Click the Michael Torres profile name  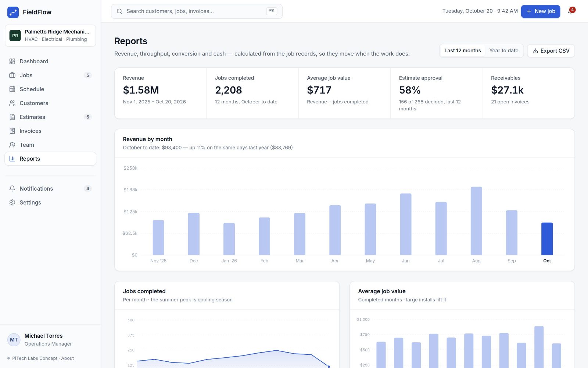click(43, 336)
